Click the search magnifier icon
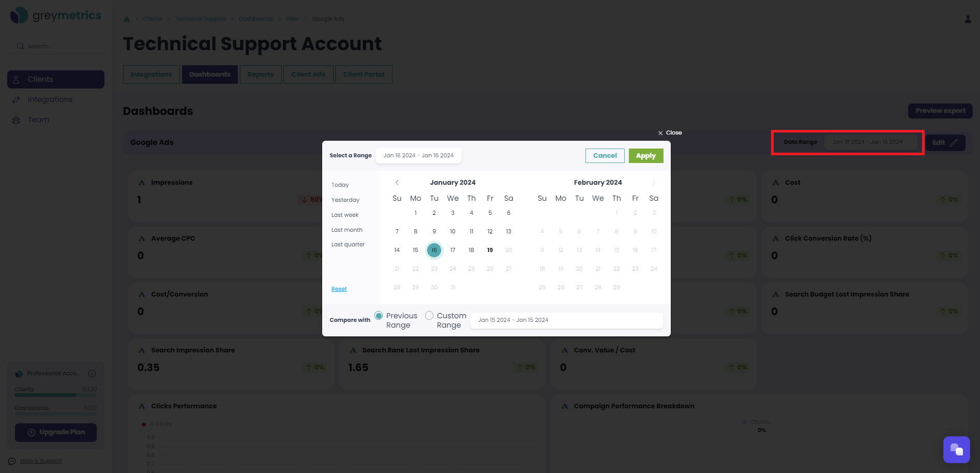 click(20, 46)
